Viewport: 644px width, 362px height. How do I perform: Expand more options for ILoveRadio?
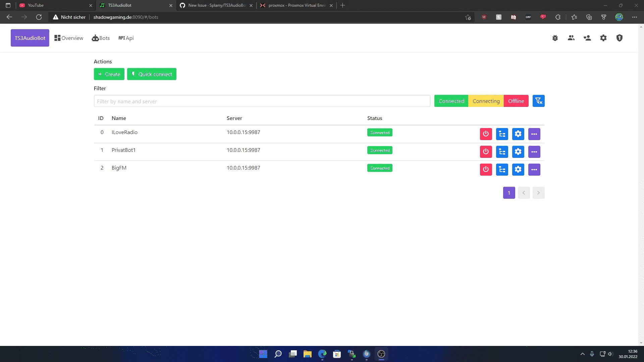(534, 134)
